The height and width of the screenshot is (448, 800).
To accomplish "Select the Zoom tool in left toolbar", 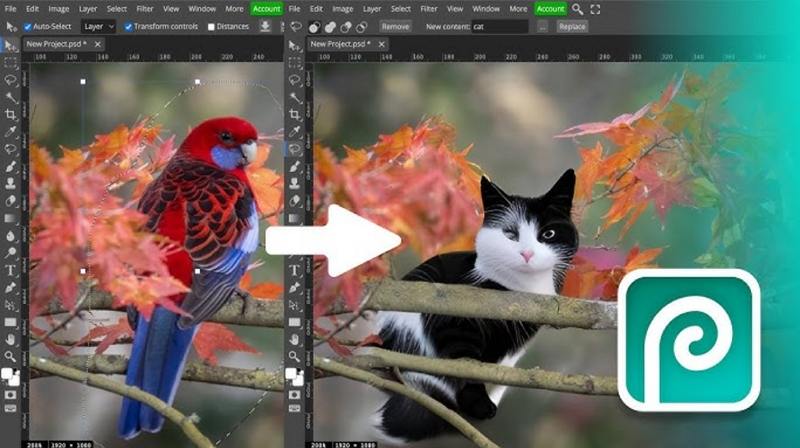I will coord(11,356).
